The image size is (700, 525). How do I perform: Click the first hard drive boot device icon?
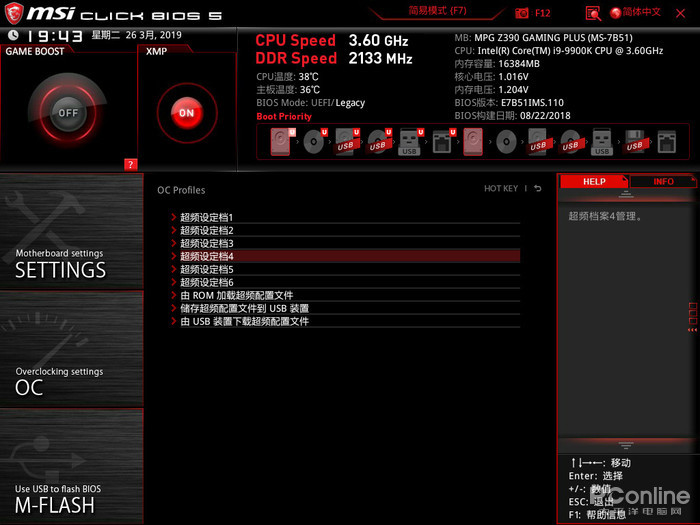click(279, 143)
